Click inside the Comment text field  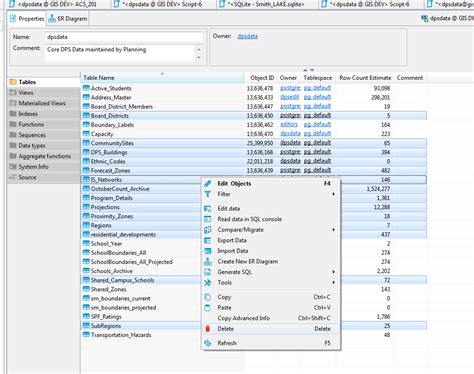pos(120,53)
